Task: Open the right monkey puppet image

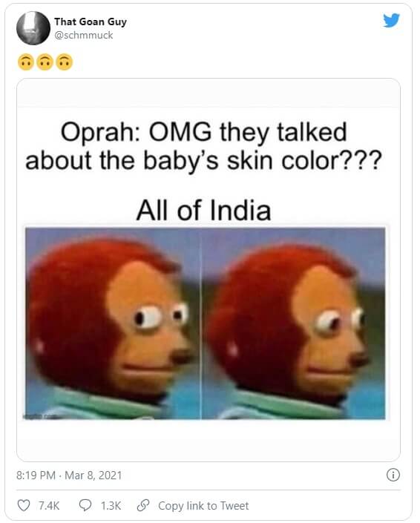Action: 293,323
